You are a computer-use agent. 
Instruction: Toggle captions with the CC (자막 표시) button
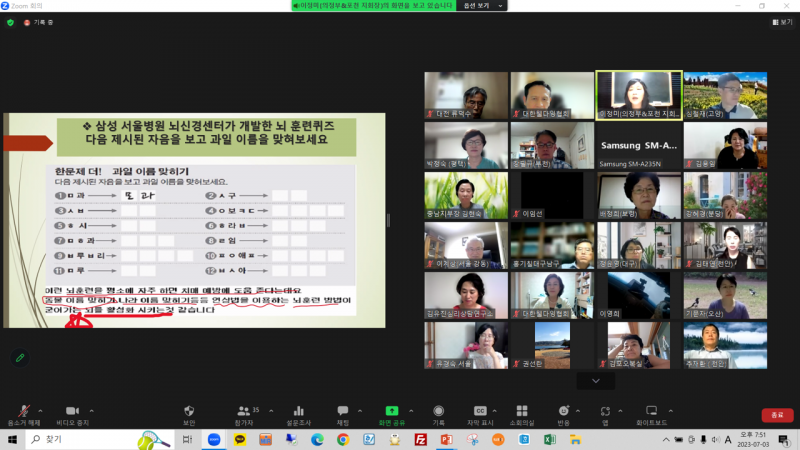[480, 411]
